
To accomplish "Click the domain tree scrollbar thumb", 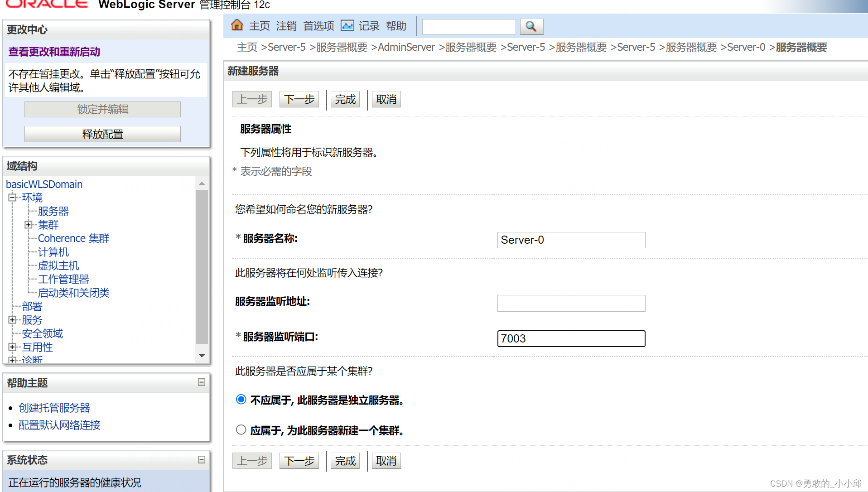I will click(x=202, y=267).
